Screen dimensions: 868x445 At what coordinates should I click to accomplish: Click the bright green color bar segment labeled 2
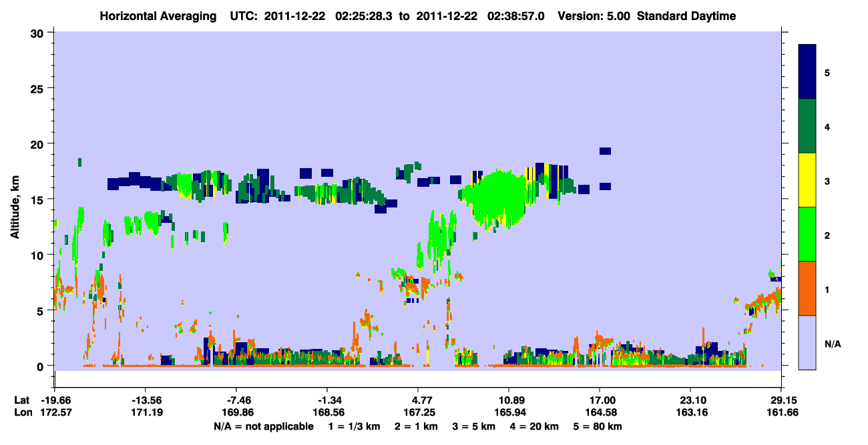[x=807, y=234]
